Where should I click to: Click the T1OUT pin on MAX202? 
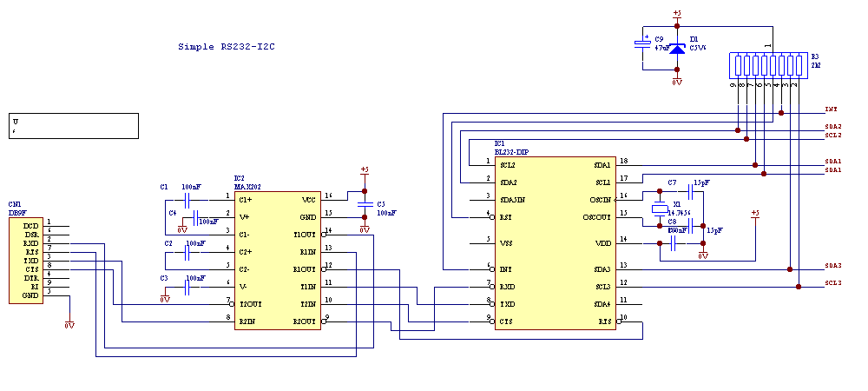pos(306,235)
